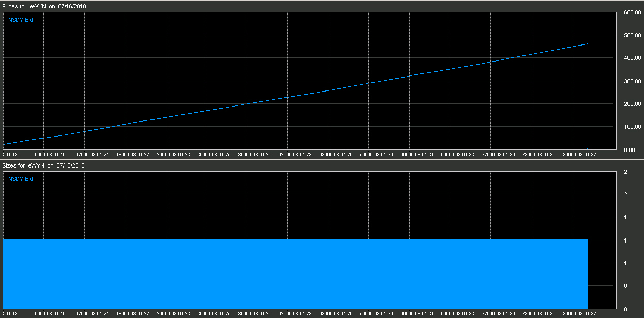Select the NSDQ Bid legend in Sizes chart
The width and height of the screenshot is (644, 318).
pos(21,179)
